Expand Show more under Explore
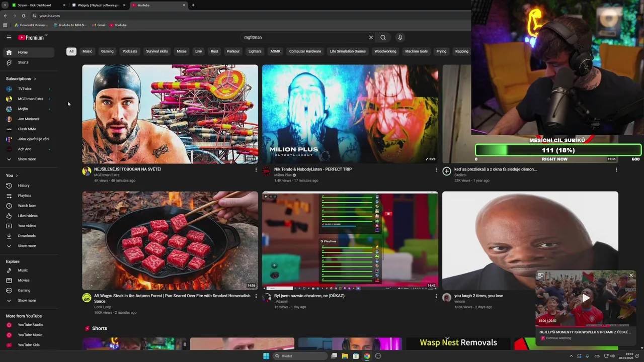This screenshot has width=644, height=362. 29,301
